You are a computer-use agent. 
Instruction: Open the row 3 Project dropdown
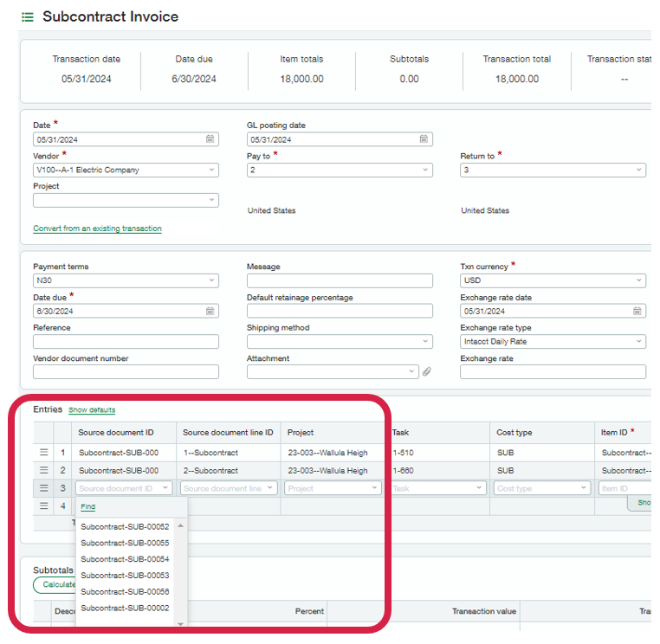point(374,488)
